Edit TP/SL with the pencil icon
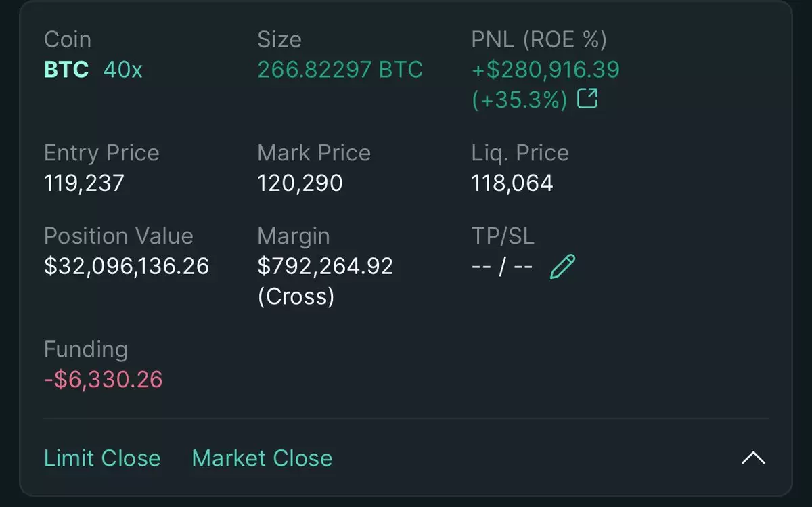812x507 pixels. (x=562, y=267)
